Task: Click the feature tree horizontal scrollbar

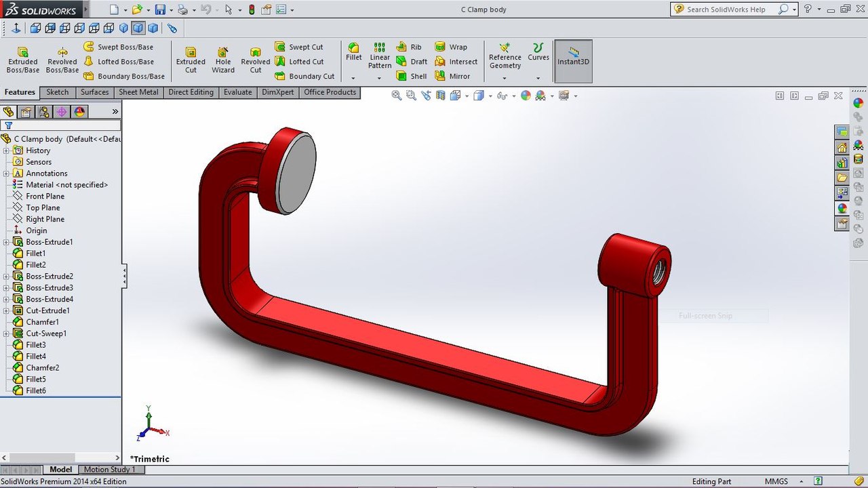Action: (x=61, y=458)
